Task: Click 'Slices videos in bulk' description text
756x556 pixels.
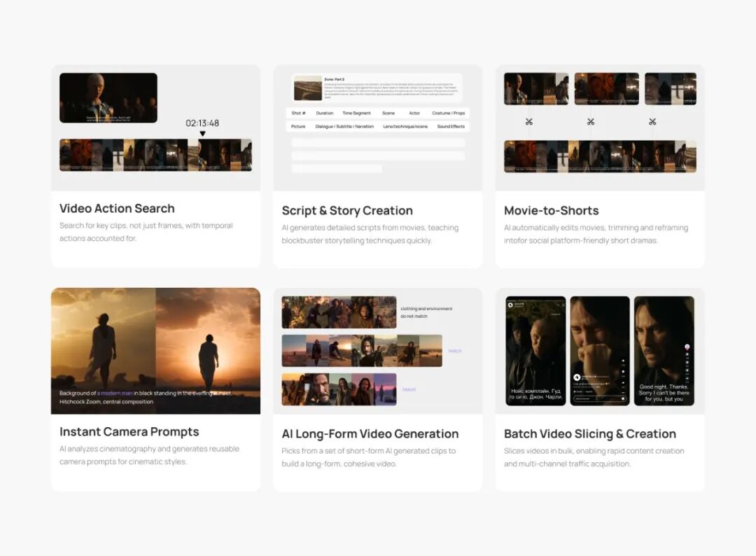Action: (594, 457)
